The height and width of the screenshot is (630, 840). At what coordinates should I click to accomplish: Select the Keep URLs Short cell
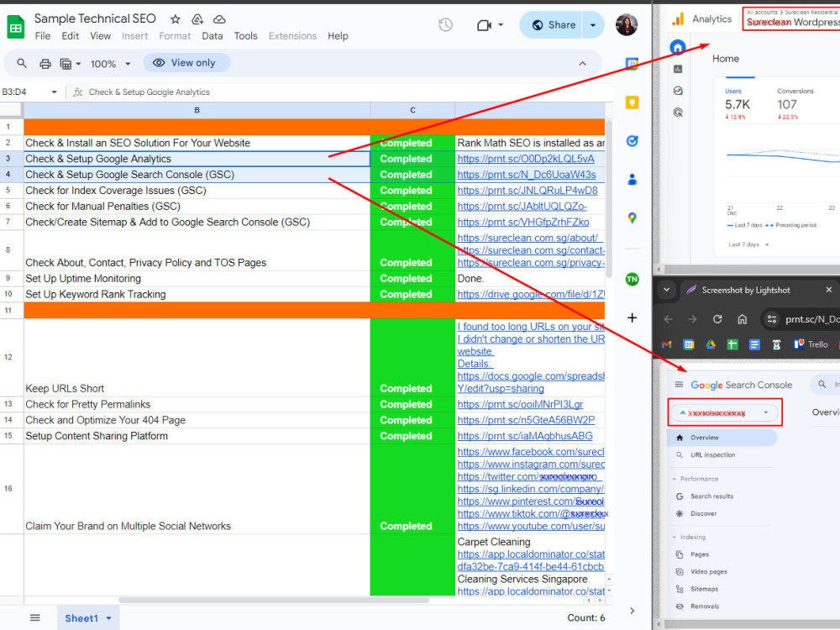[x=197, y=357]
